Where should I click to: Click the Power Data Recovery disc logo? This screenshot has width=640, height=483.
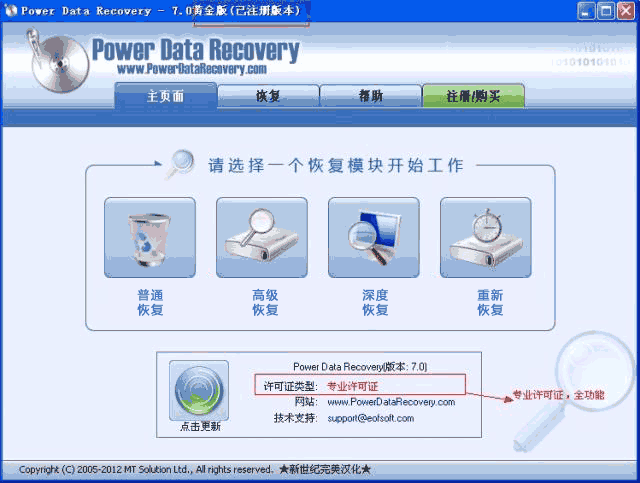point(58,62)
